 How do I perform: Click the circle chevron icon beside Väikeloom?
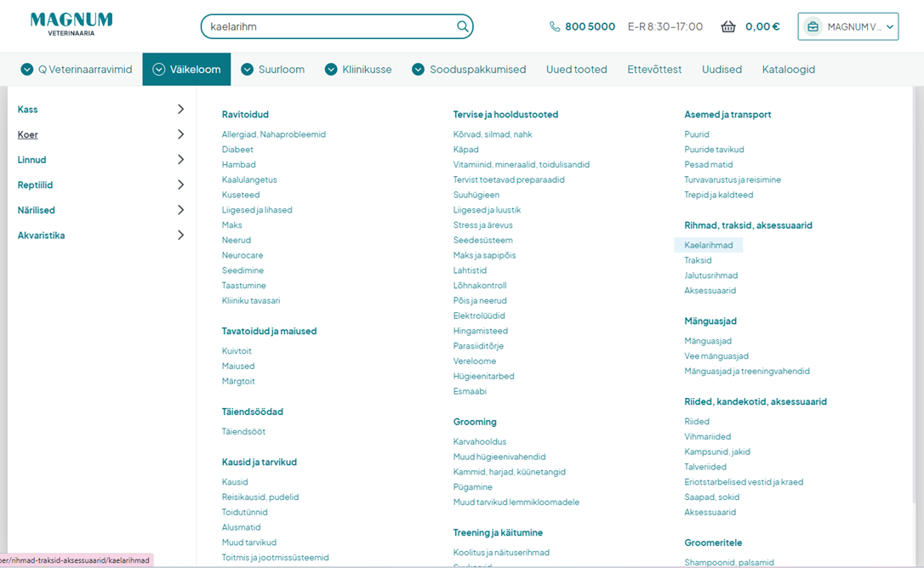pyautogui.click(x=158, y=69)
